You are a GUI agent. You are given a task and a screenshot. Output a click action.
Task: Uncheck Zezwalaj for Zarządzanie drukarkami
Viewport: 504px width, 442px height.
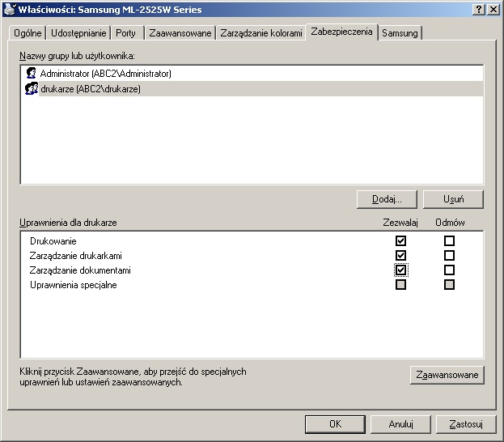pos(400,256)
